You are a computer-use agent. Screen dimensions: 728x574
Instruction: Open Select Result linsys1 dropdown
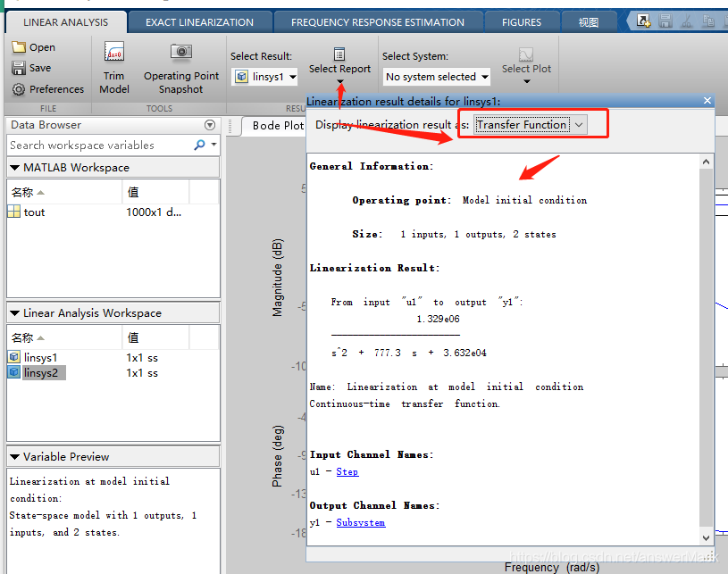pyautogui.click(x=264, y=77)
